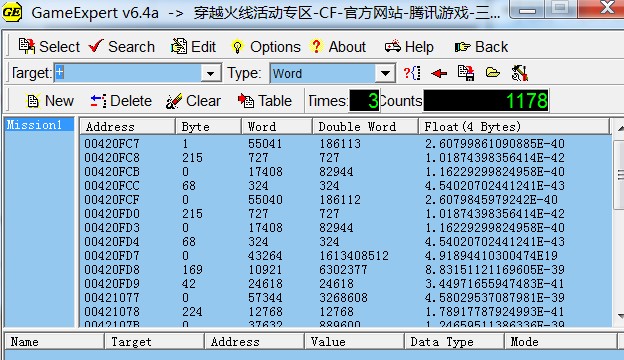The width and height of the screenshot is (624, 360).
Task: Click the GE application icon in title bar
Action: coord(12,12)
